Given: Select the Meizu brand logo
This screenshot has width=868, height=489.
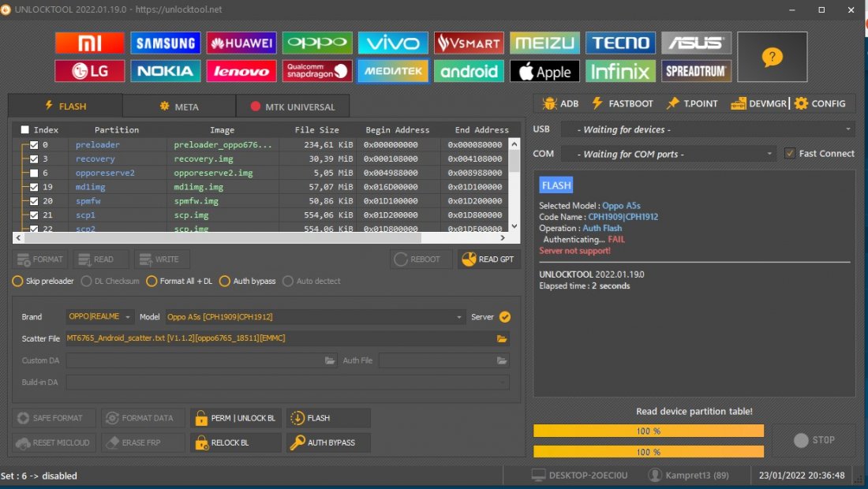Looking at the screenshot, I should [544, 43].
